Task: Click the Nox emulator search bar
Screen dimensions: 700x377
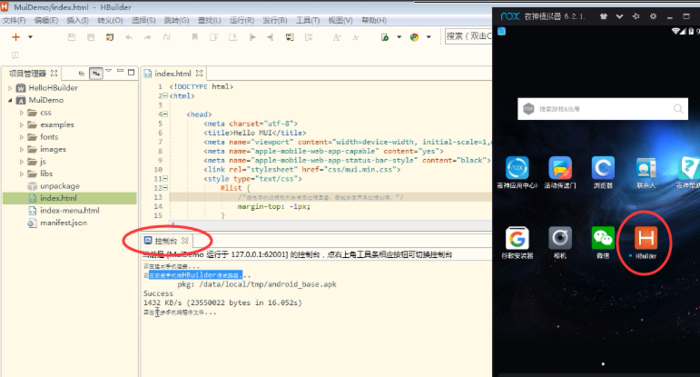Action: click(603, 109)
